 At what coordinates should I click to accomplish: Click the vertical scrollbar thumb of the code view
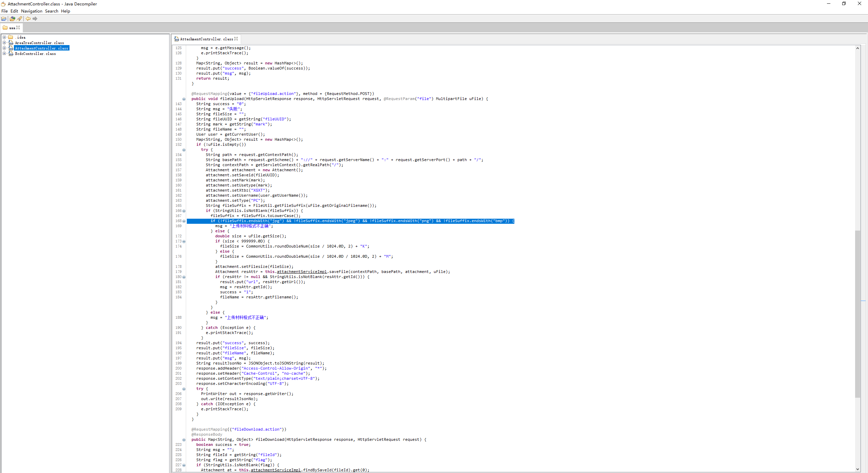pyautogui.click(x=857, y=314)
